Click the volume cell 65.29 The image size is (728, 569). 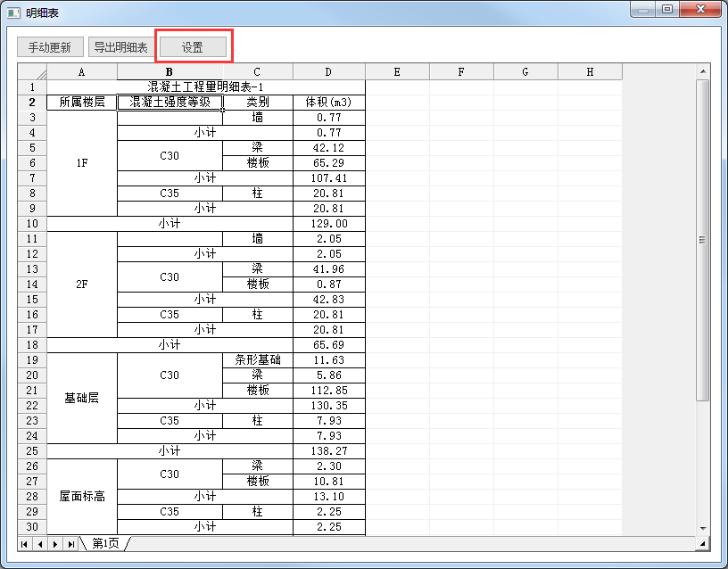(x=329, y=163)
